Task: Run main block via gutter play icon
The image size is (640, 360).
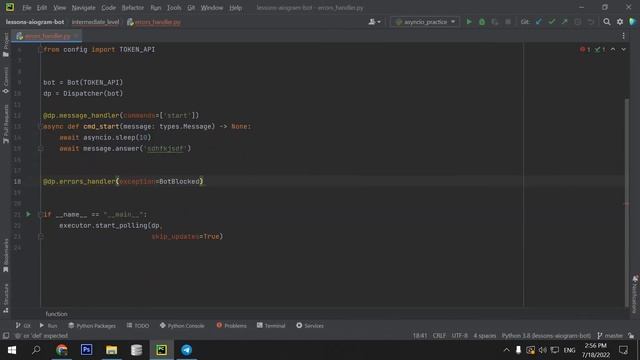Action: point(28,214)
